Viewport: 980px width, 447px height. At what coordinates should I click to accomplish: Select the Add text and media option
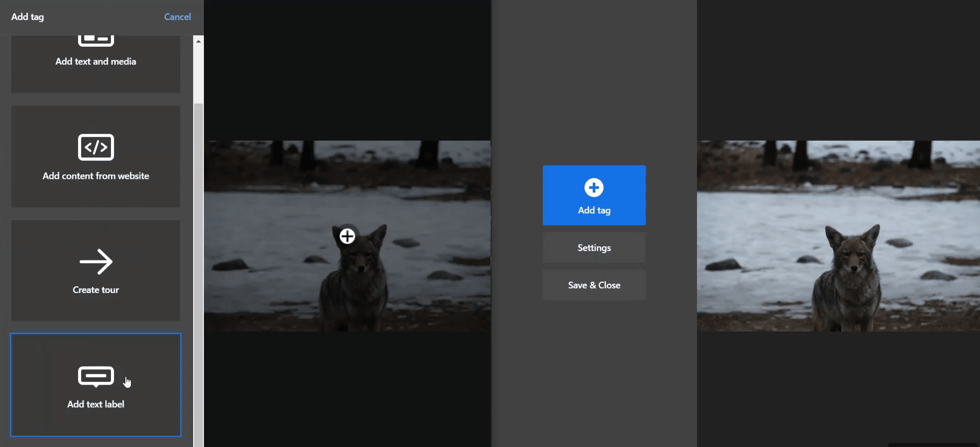coord(96,62)
